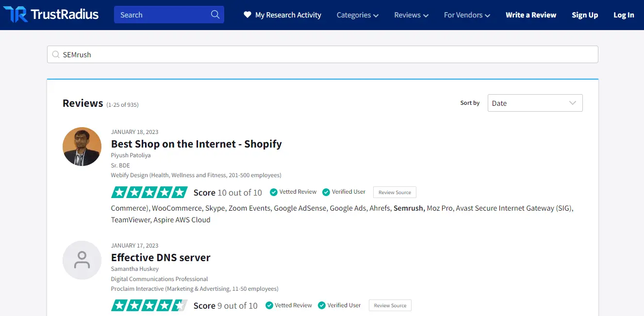644x316 pixels.
Task: Click the Webify Design company line
Action: (196, 175)
